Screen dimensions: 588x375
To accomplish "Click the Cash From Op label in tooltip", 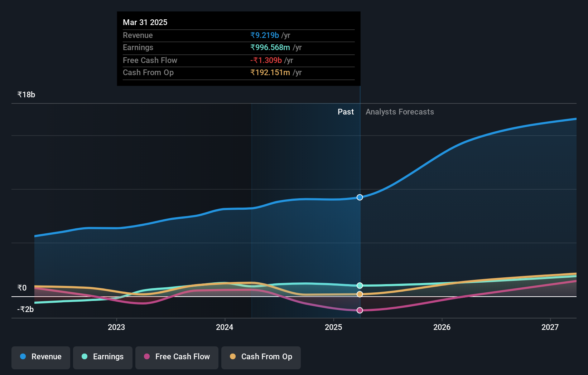I will 148,72.
